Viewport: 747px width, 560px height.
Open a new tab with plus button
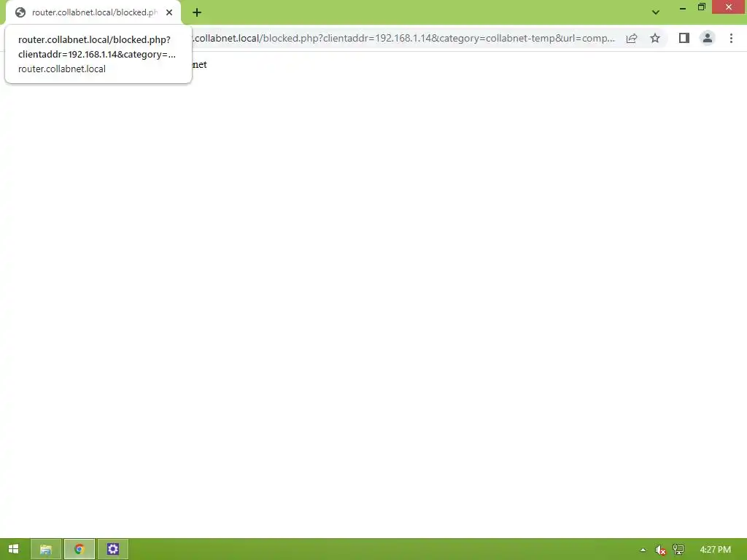coord(197,12)
